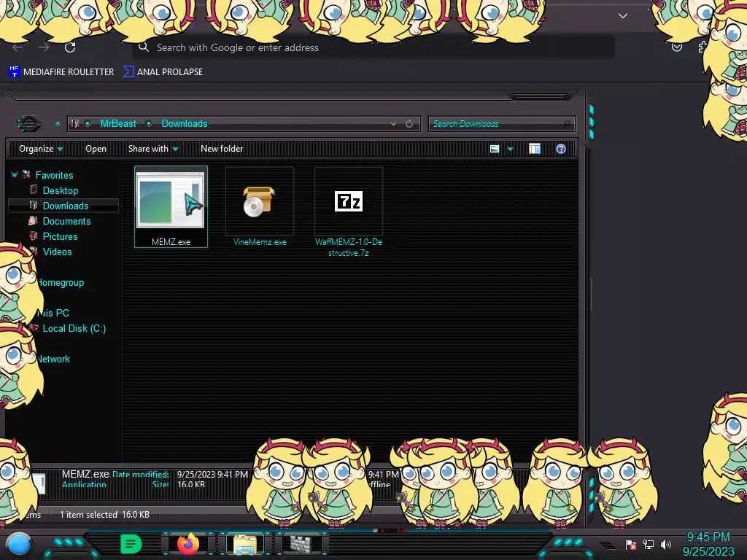
Task: Change view with the view icon
Action: [x=495, y=149]
